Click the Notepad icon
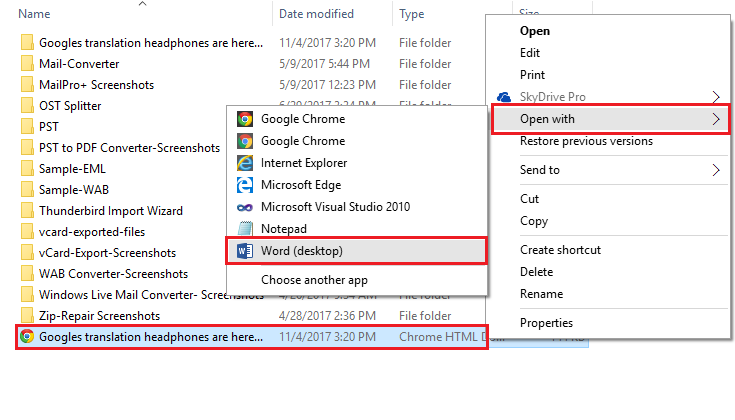 click(x=245, y=229)
